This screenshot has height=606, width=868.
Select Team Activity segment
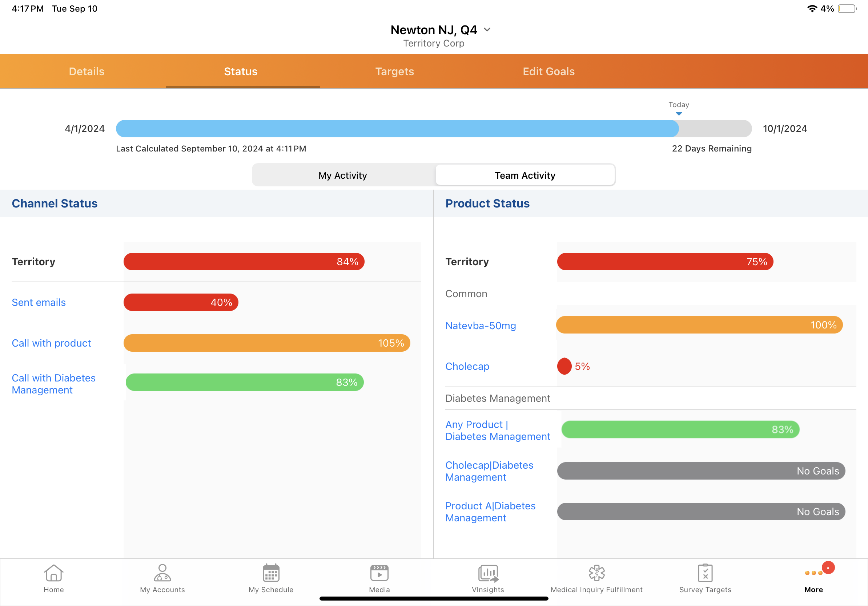coord(525,175)
